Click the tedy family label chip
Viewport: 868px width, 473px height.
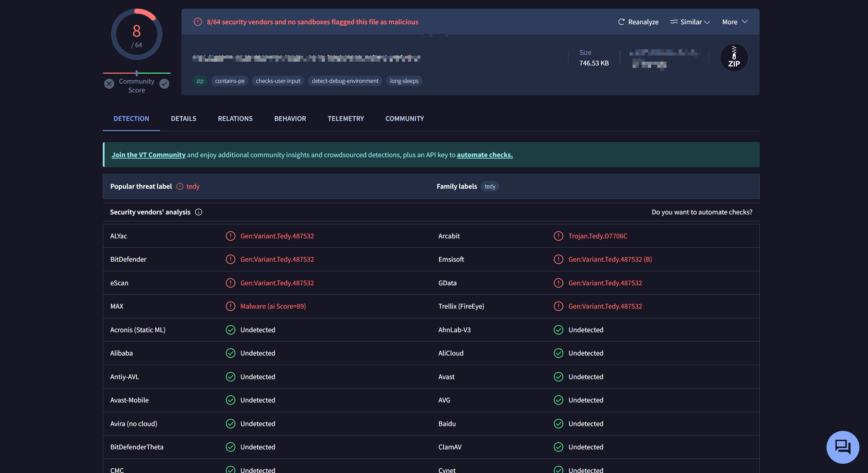[x=490, y=186]
